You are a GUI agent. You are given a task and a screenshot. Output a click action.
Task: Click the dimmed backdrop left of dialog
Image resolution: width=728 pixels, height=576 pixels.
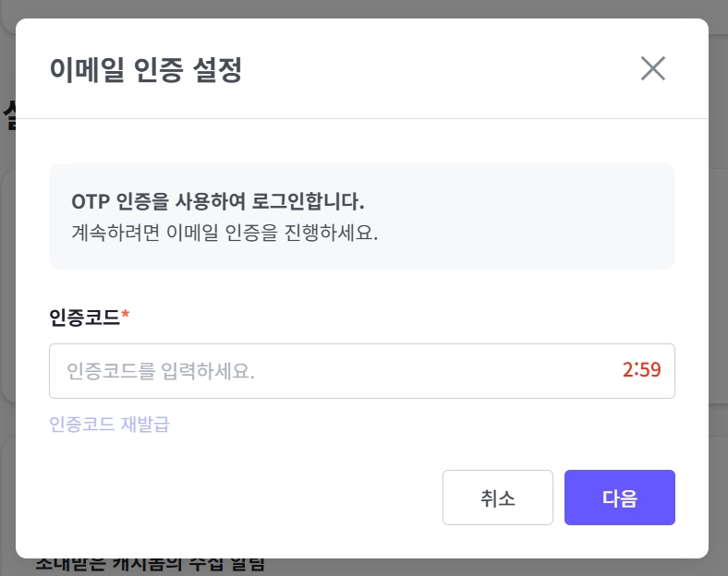click(7, 277)
